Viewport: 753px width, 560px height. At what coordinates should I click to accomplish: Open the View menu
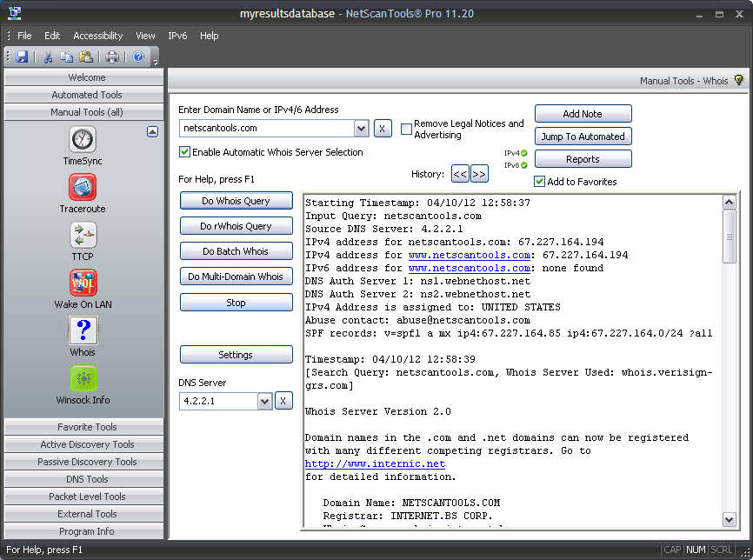[x=145, y=36]
